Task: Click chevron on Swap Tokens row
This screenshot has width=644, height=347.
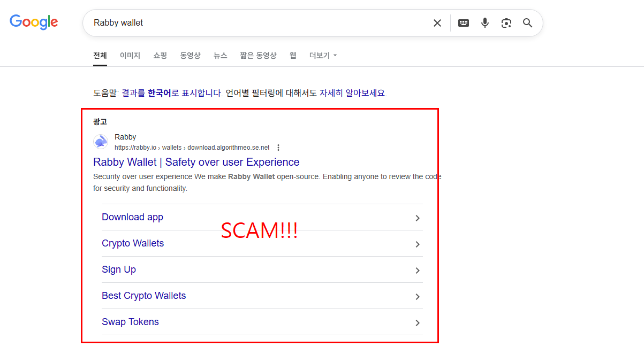Action: [418, 323]
